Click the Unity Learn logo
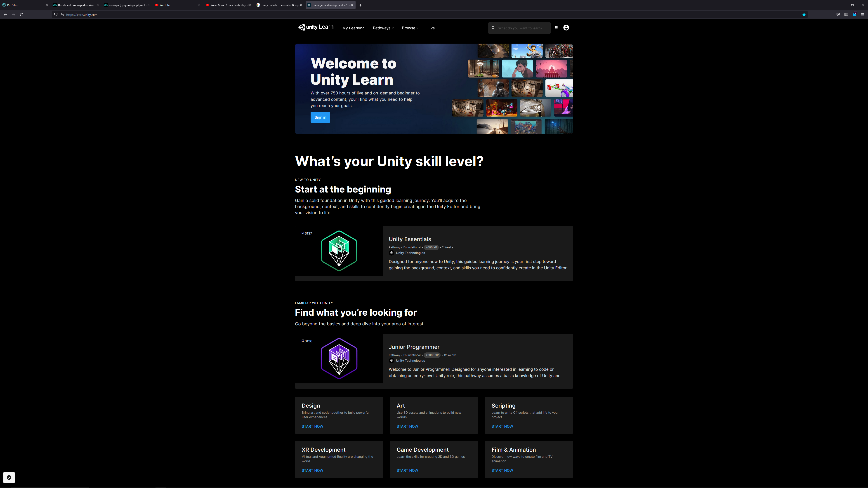The image size is (868, 488). pos(316,27)
